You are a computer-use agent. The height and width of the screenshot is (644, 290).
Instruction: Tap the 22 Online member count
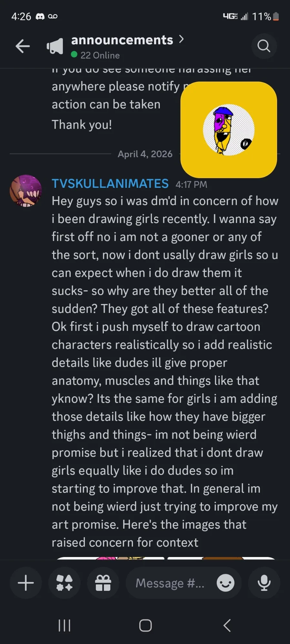click(100, 55)
